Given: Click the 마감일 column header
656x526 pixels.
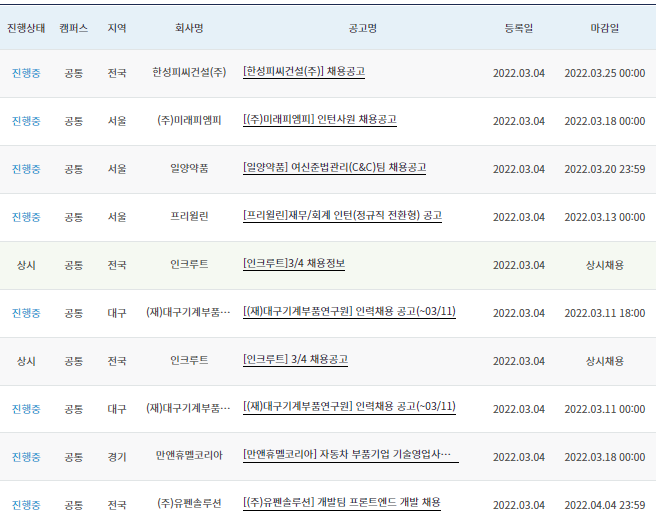Looking at the screenshot, I should 605,28.
